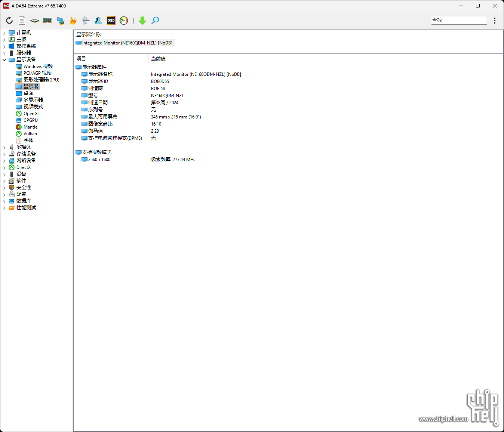Screen dimensions: 504x432
Task: Expand the 计算机 tree node
Action: pyautogui.click(x=4, y=33)
